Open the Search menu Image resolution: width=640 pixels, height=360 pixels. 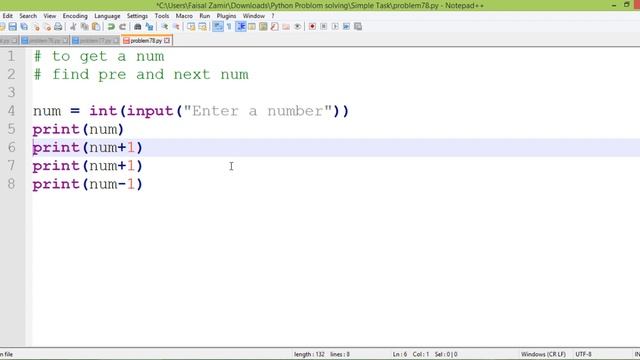click(x=28, y=16)
